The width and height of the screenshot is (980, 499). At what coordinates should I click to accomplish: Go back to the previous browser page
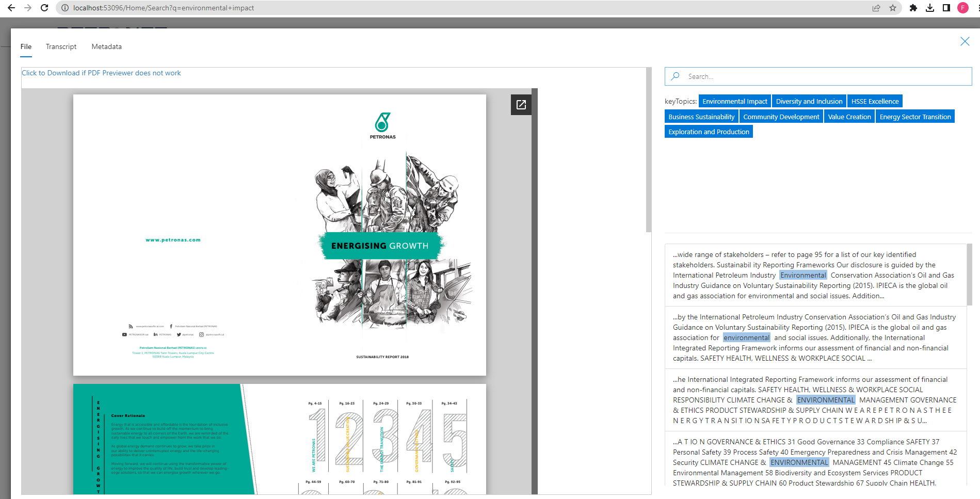click(x=11, y=8)
